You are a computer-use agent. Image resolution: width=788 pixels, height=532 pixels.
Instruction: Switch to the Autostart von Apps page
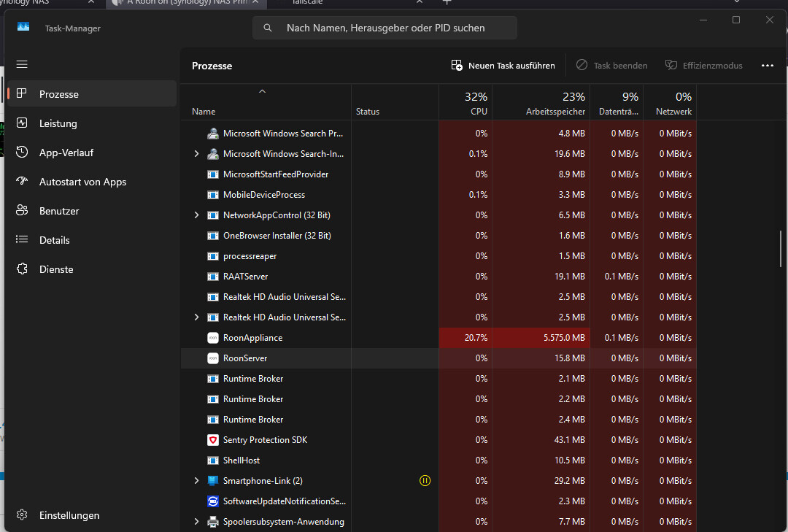point(82,182)
